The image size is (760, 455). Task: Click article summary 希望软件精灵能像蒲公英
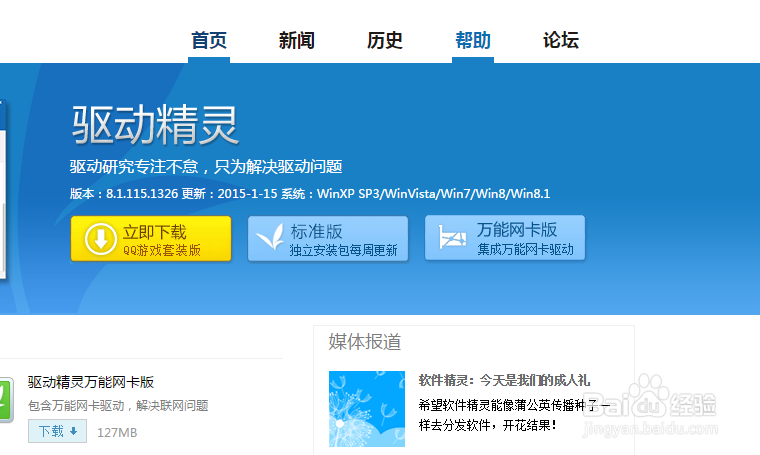514,415
